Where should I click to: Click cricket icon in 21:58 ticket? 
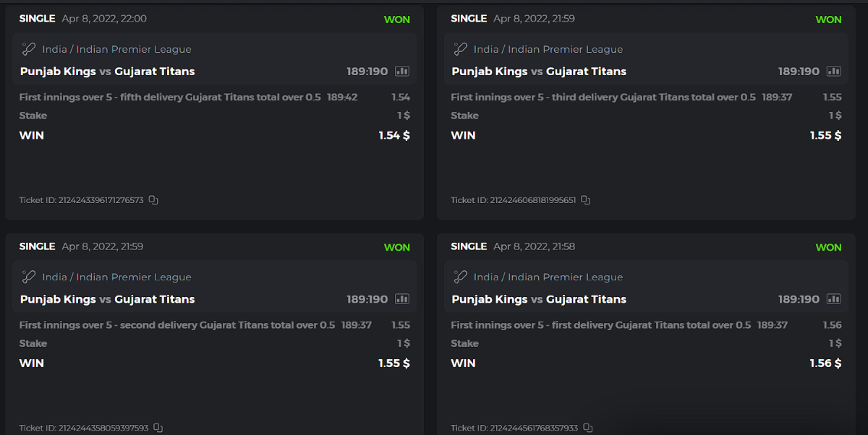pos(460,277)
